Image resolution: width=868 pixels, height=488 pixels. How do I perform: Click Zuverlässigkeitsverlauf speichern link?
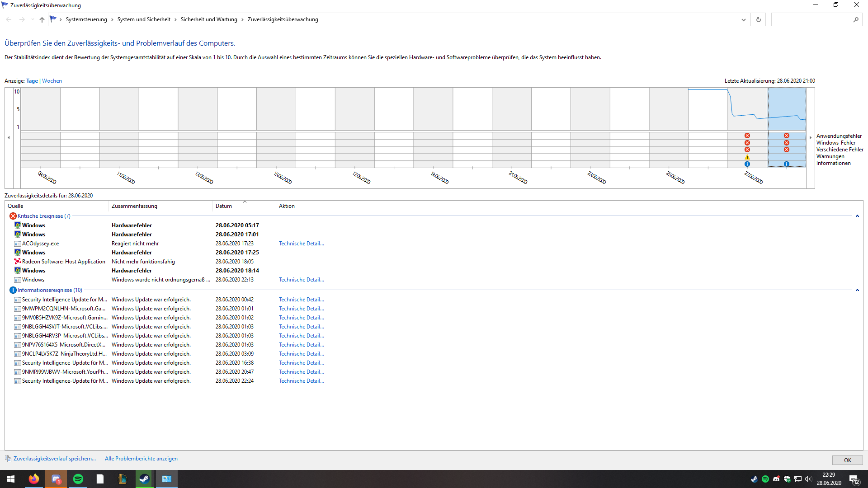(55, 459)
